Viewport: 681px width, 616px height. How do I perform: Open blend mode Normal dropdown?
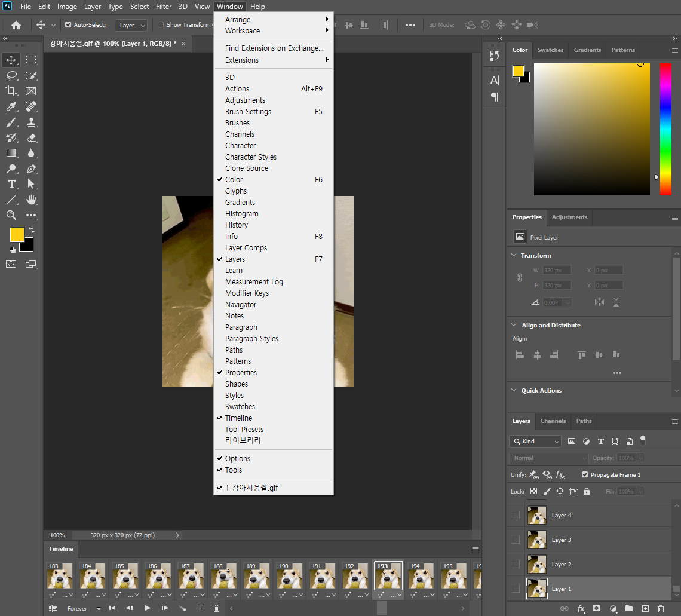pos(548,458)
